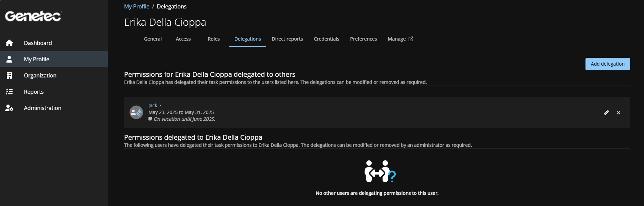Click the Dashboard home icon
This screenshot has height=206, width=644.
click(x=9, y=43)
